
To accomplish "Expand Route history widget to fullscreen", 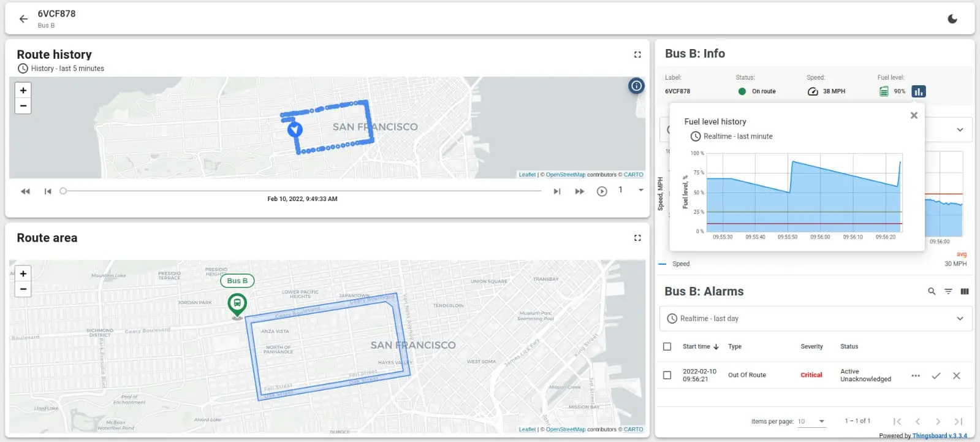I will pos(637,55).
